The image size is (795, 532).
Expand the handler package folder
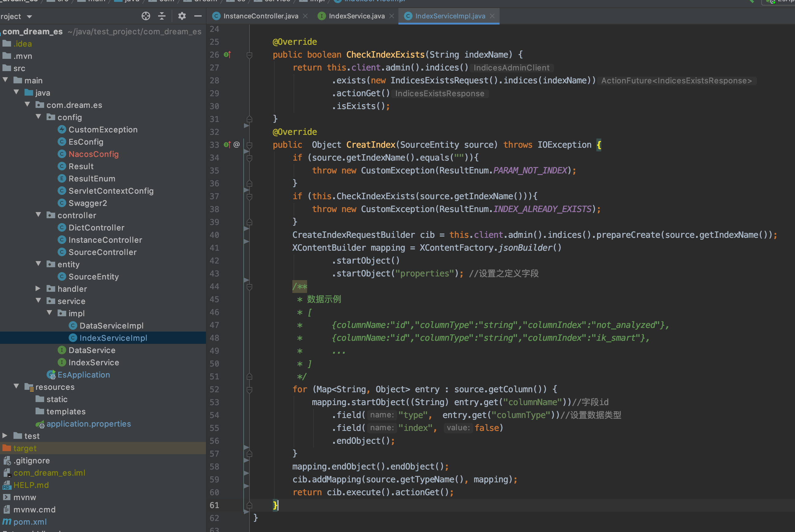point(38,288)
